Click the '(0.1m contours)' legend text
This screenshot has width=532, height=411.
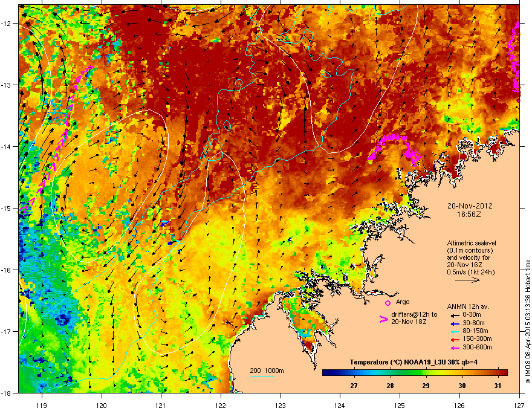click(470, 251)
